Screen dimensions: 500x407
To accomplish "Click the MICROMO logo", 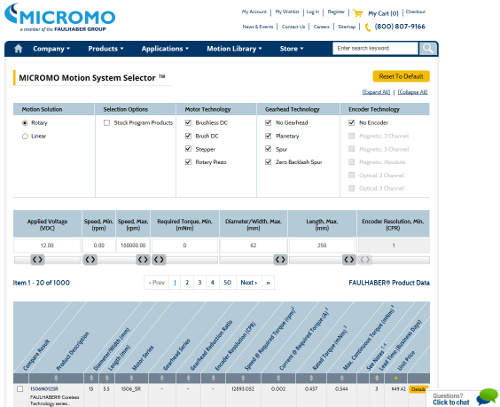I will click(x=60, y=17).
